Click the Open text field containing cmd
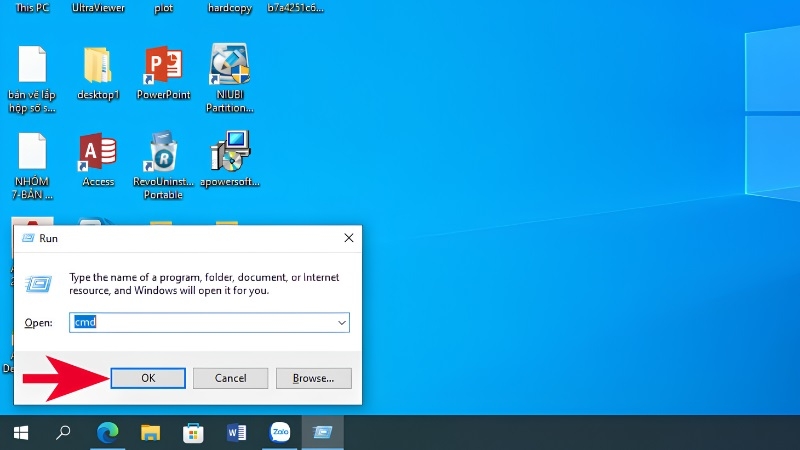The height and width of the screenshot is (450, 800). coord(209,322)
